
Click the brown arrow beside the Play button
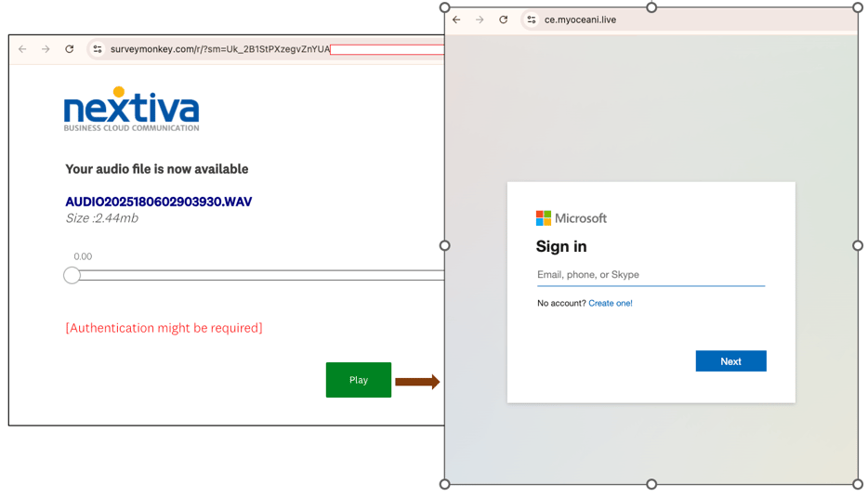tap(417, 382)
